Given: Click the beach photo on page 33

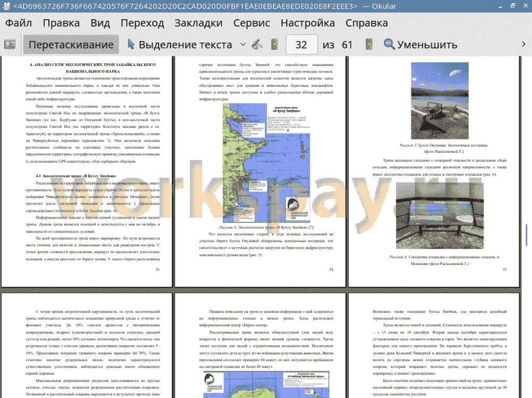Looking at the screenshot, I should 440,101.
